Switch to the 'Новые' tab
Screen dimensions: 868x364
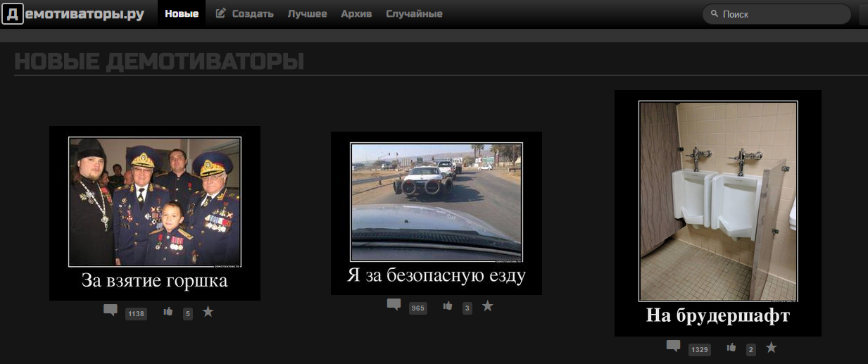182,13
